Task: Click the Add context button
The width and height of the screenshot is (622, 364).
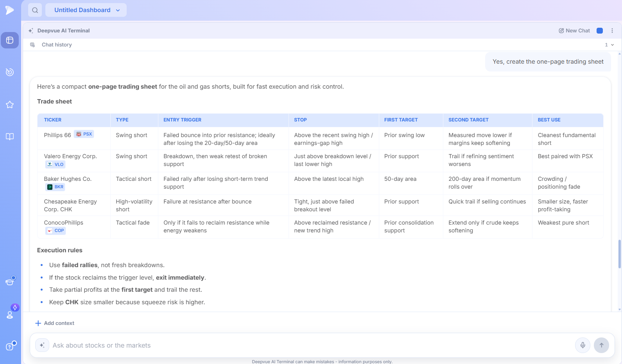Action: point(55,323)
